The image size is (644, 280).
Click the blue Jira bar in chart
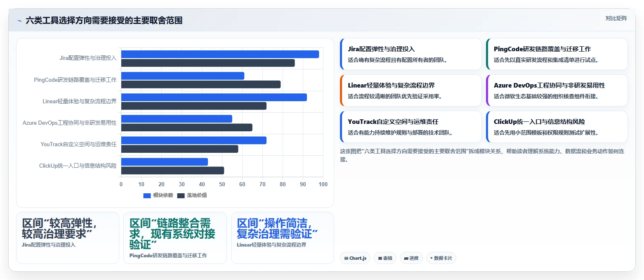220,54
